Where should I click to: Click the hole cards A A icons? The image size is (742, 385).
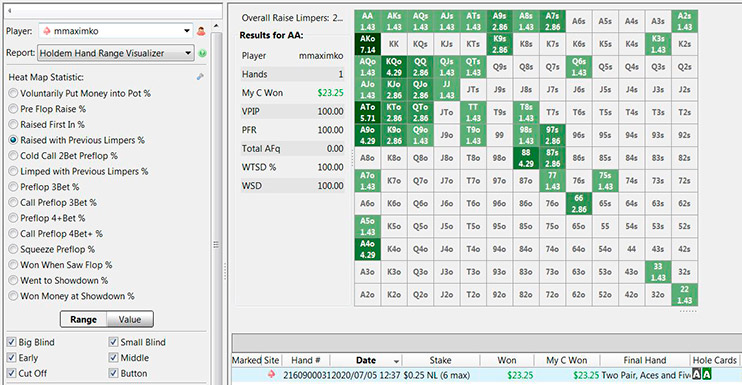[702, 375]
